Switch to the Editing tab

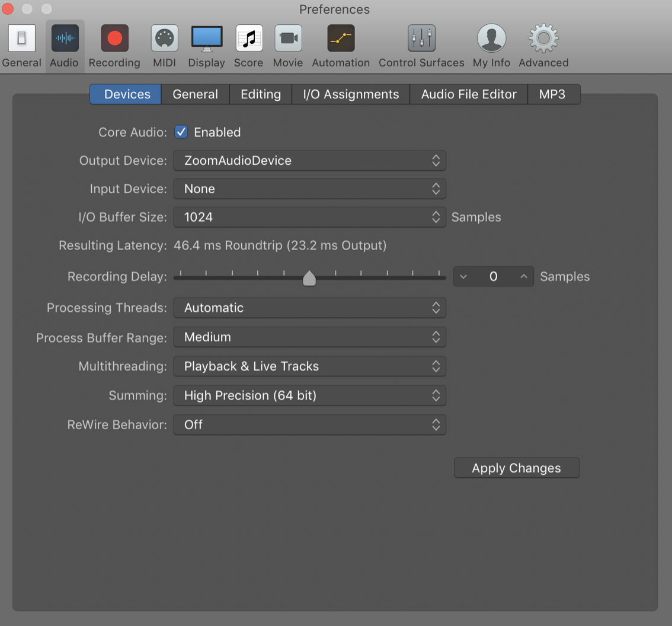coord(261,94)
